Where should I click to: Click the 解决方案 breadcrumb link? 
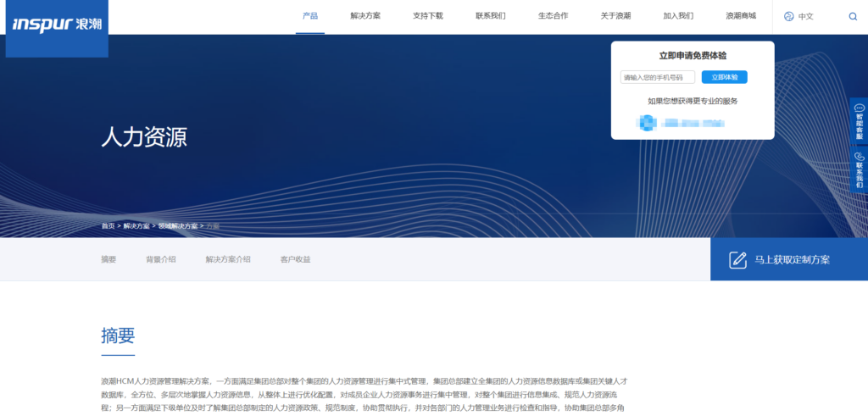click(x=136, y=225)
